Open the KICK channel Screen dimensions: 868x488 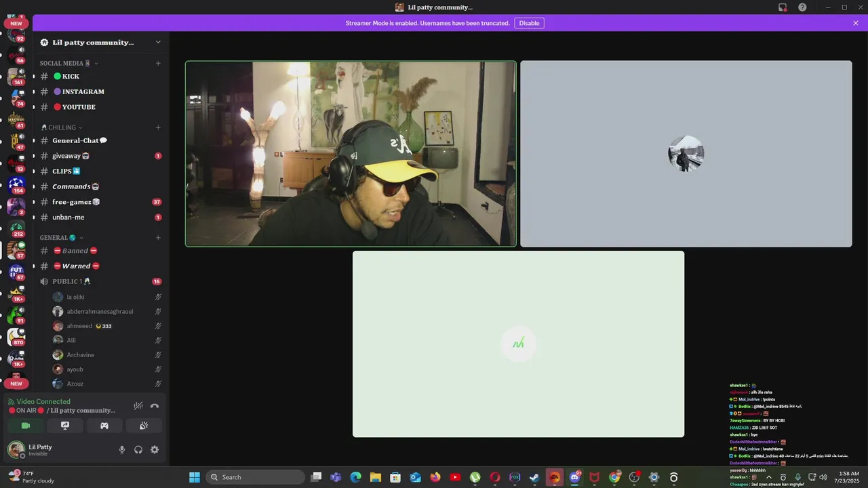coord(100,77)
